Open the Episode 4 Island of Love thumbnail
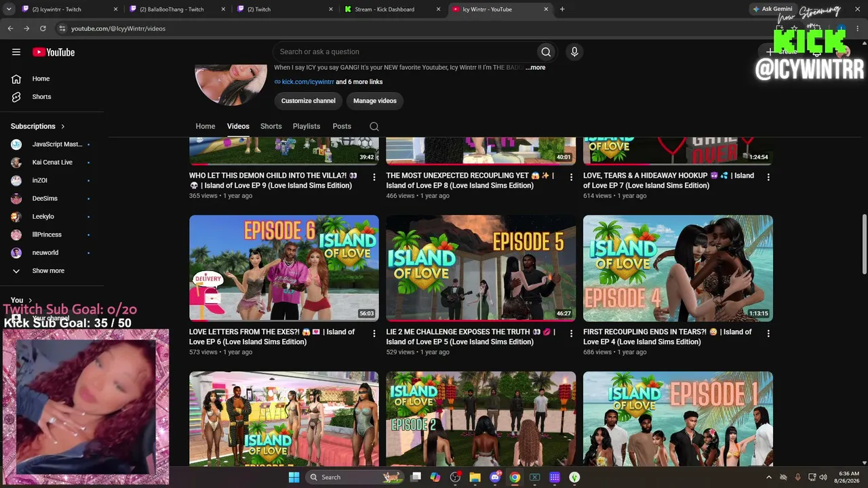 [678, 268]
